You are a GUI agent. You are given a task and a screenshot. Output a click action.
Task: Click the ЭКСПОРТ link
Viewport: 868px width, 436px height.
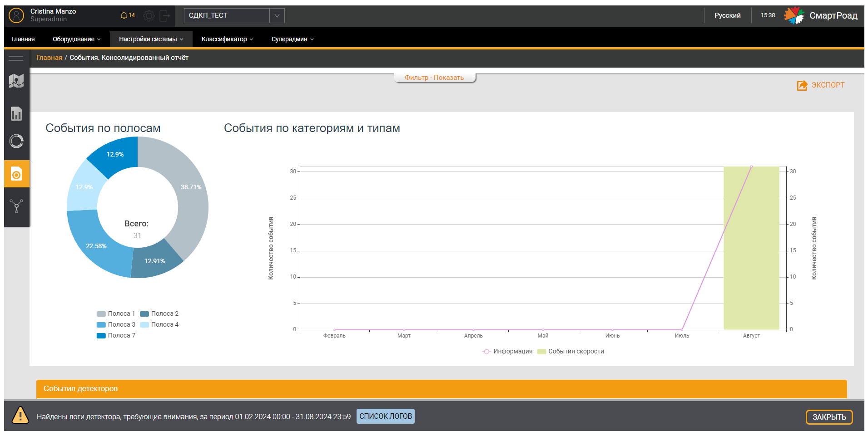tap(828, 85)
